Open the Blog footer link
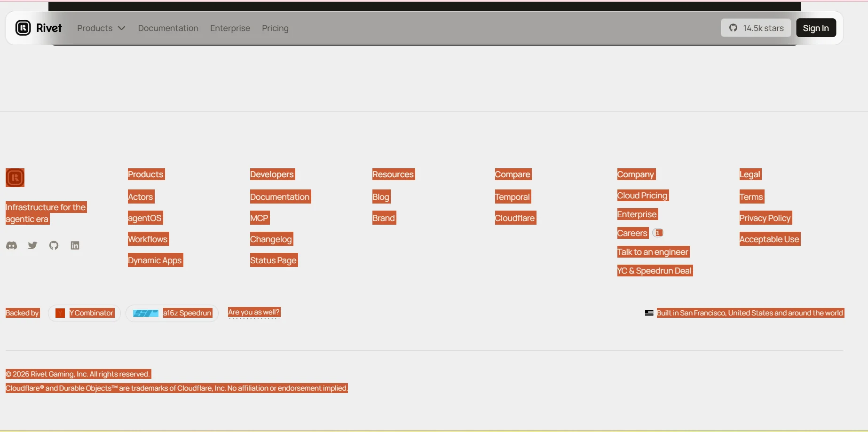Screen dimensions: 868x432 tap(381, 197)
